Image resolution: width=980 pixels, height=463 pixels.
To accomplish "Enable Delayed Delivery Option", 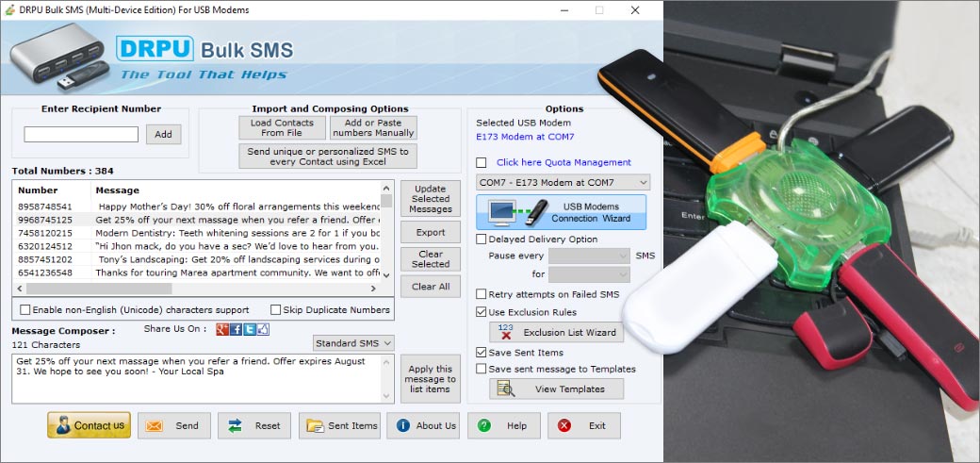I will pos(482,239).
